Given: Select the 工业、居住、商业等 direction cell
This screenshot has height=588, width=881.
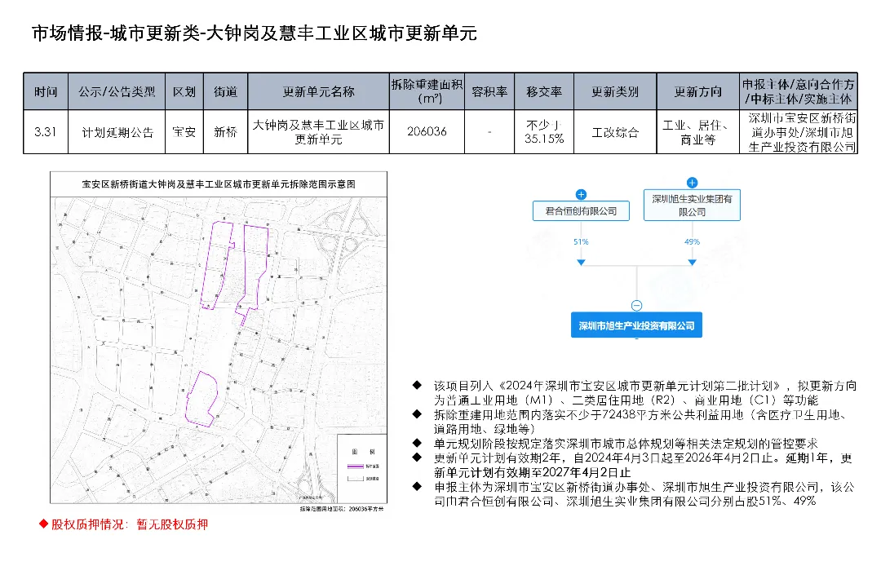Looking at the screenshot, I should point(698,132).
